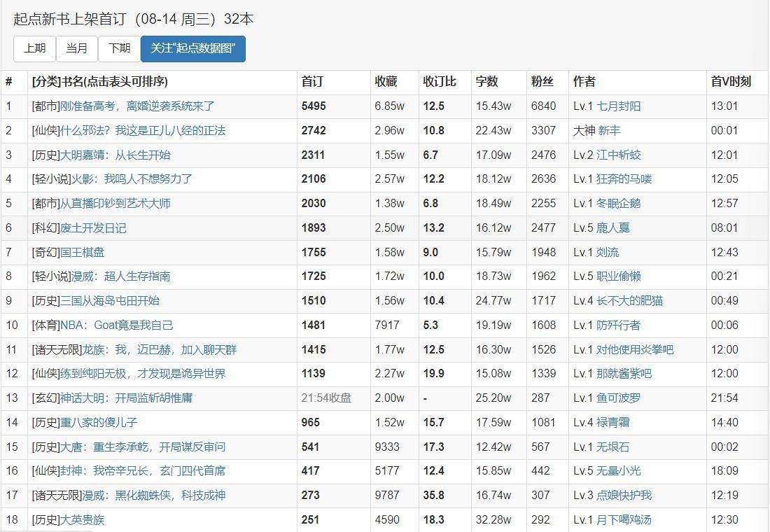Go to 下期 listing
The height and width of the screenshot is (532, 770).
[x=119, y=48]
